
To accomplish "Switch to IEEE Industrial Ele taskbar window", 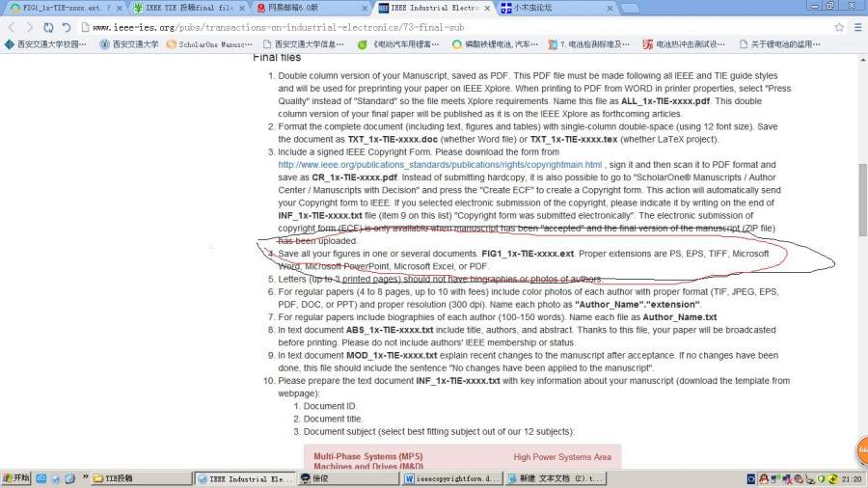I will 245,478.
